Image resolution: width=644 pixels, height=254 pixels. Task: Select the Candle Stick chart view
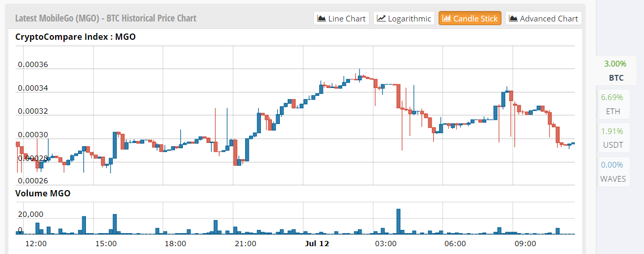tap(470, 18)
